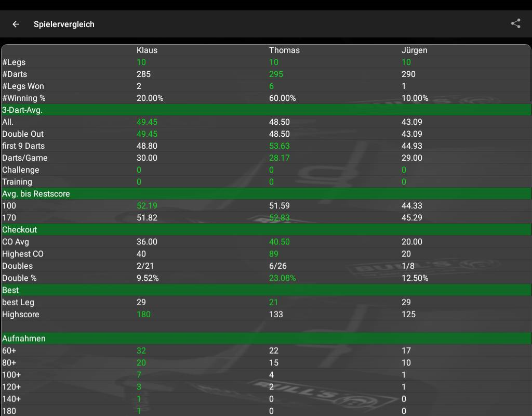Tap the Checkout section header

pos(20,229)
